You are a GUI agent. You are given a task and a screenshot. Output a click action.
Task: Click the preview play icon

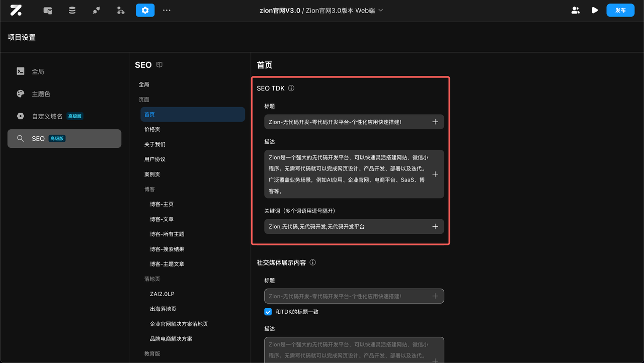click(x=595, y=10)
